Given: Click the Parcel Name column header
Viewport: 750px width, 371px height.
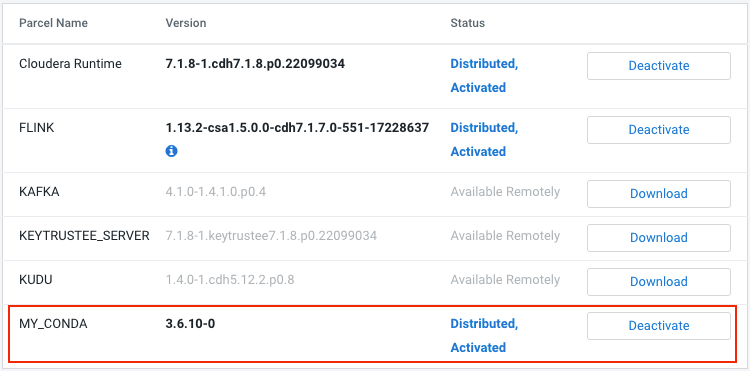Looking at the screenshot, I should pos(54,23).
